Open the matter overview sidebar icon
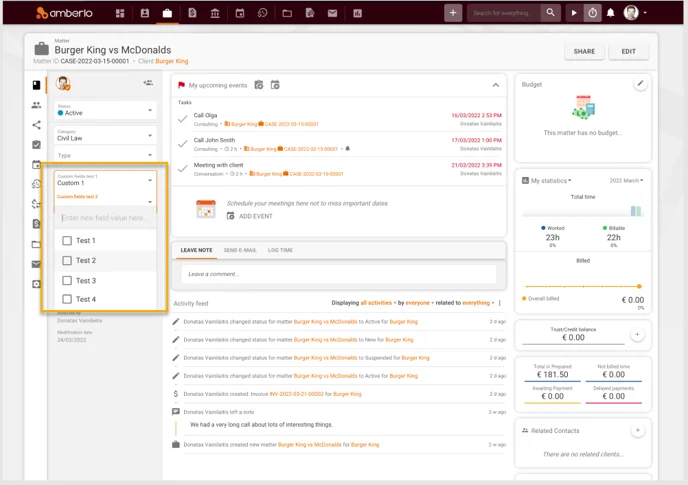Image resolution: width=688 pixels, height=485 pixels. 36,85
